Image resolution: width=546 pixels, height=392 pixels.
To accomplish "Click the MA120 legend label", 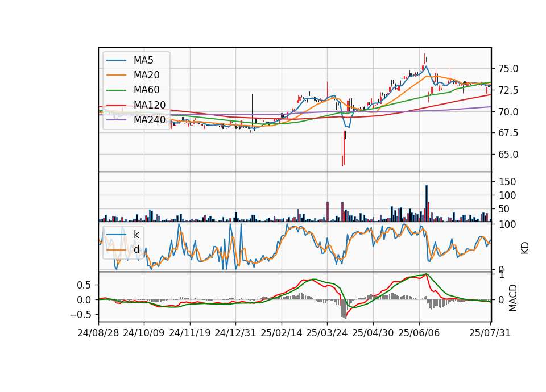I will click(x=150, y=105).
